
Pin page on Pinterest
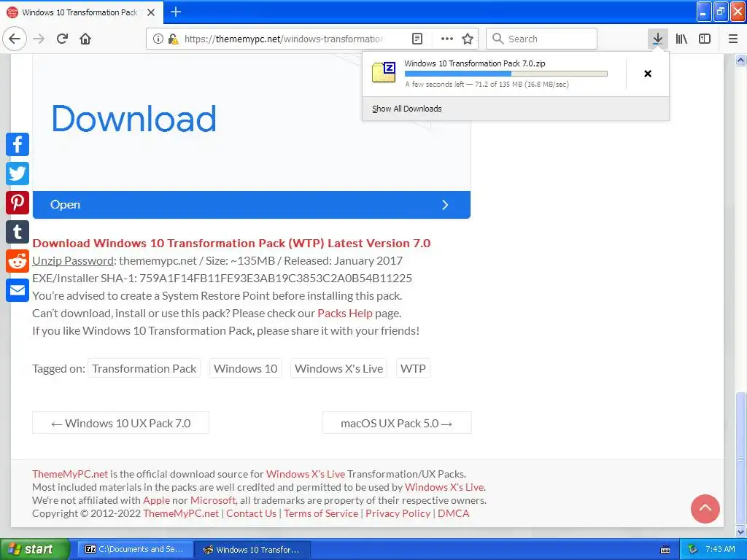point(18,203)
